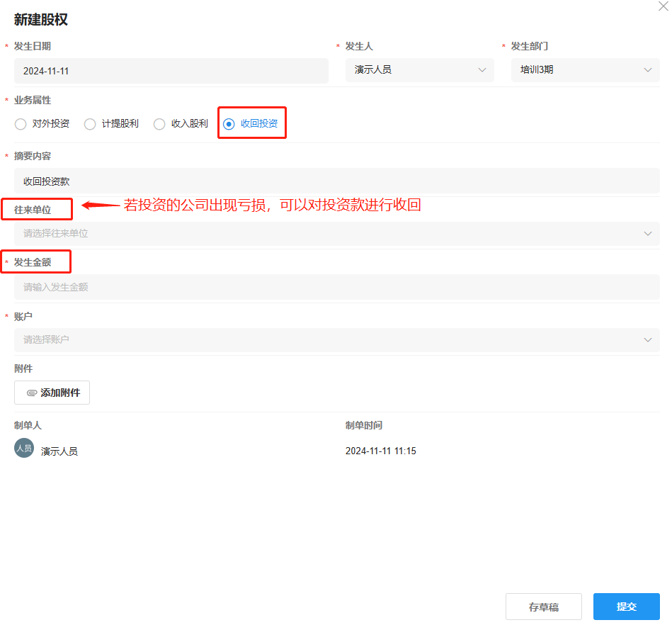The height and width of the screenshot is (625, 672).
Task: Click the 人员 avatar icon
Action: [x=24, y=449]
